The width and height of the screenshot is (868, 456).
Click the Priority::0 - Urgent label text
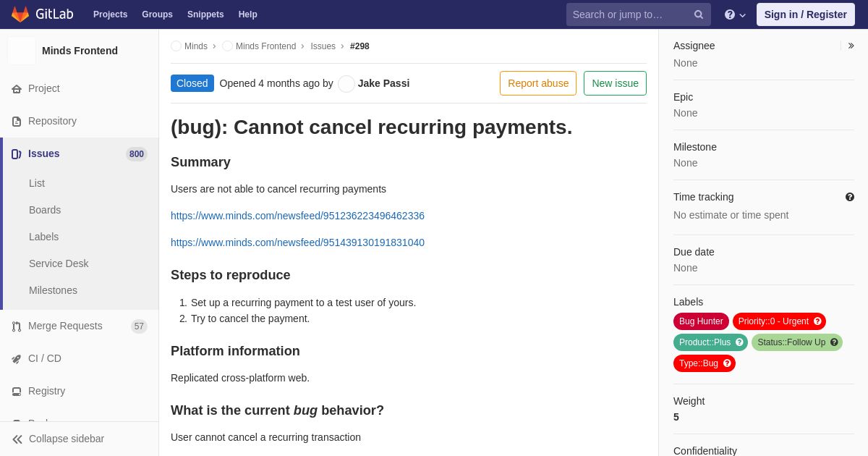[773, 321]
